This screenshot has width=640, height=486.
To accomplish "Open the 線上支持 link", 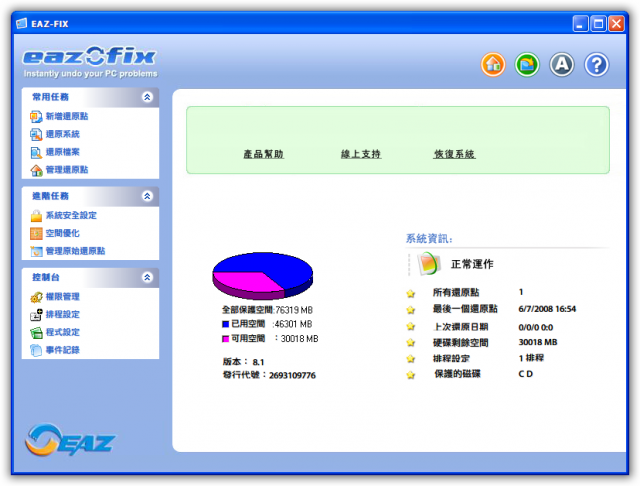I will click(x=361, y=154).
